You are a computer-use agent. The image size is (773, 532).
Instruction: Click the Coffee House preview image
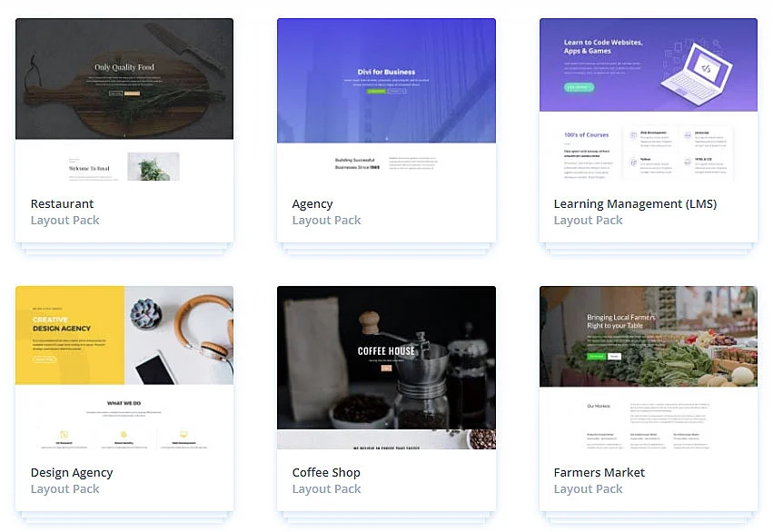pyautogui.click(x=386, y=367)
